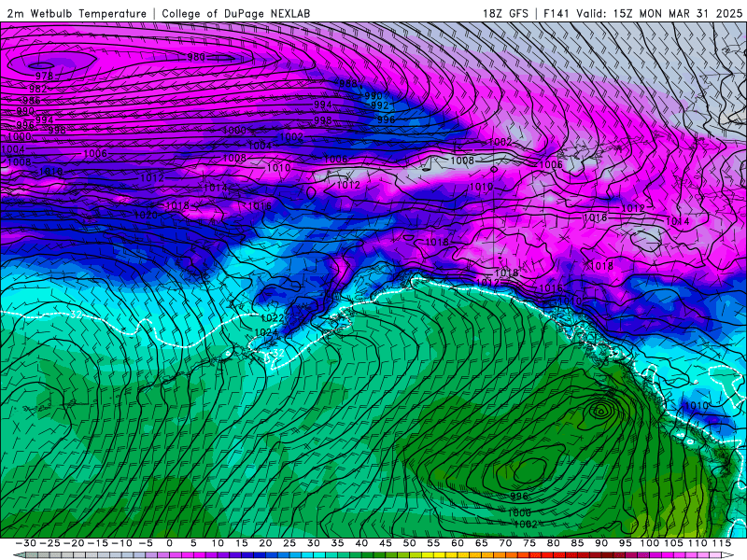Click the 992 isobar label
Screen dimensions: 747x560
(380, 105)
